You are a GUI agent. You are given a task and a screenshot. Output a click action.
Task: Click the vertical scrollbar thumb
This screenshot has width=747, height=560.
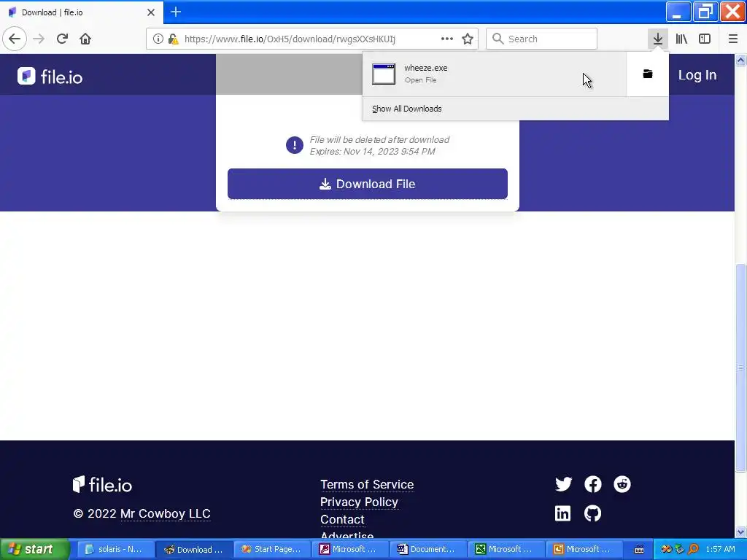pos(740,367)
